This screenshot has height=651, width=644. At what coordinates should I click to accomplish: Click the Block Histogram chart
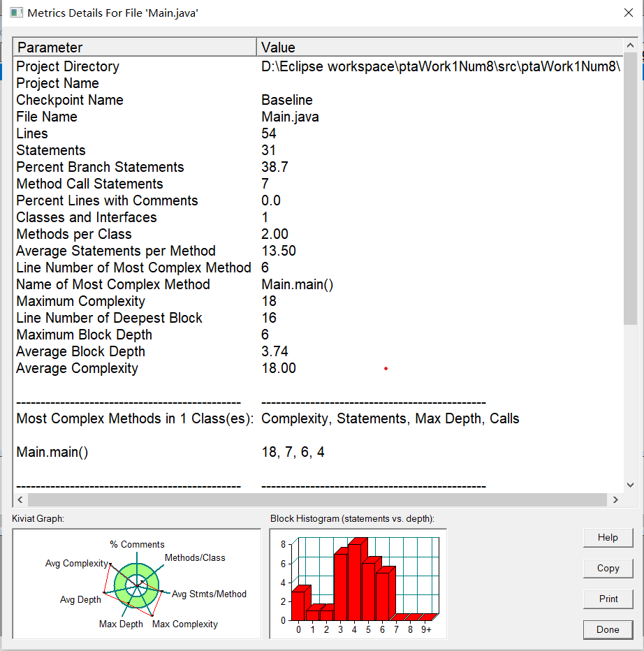[x=358, y=584]
